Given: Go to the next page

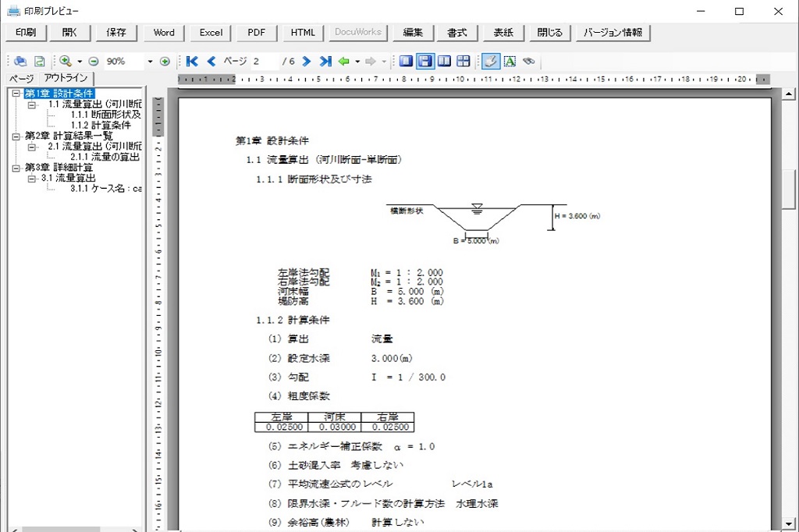Looking at the screenshot, I should (x=306, y=61).
